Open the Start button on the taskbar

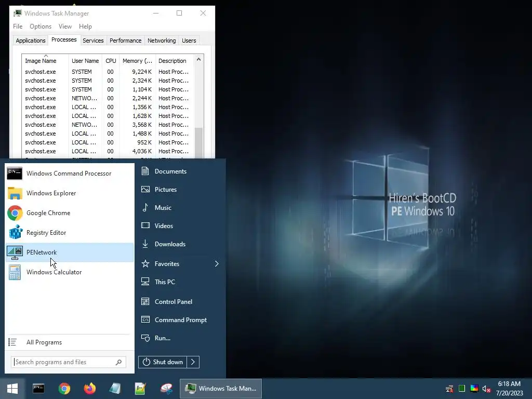tap(12, 389)
